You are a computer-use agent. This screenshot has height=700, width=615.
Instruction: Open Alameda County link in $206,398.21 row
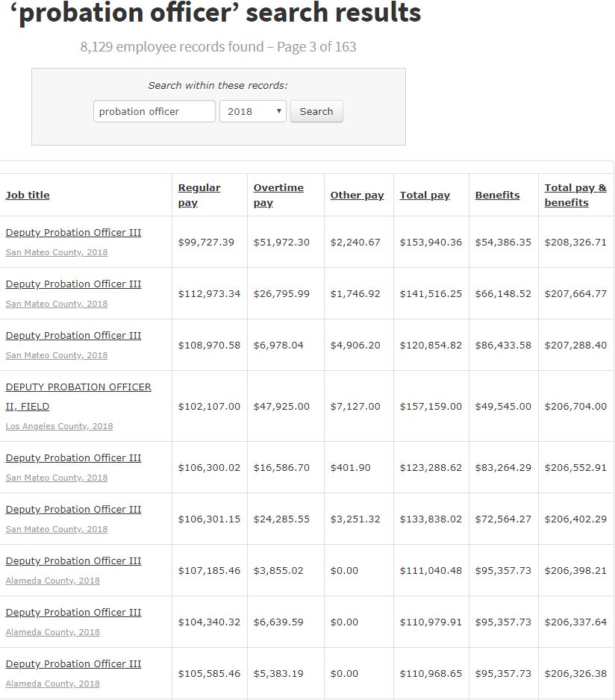(x=52, y=581)
